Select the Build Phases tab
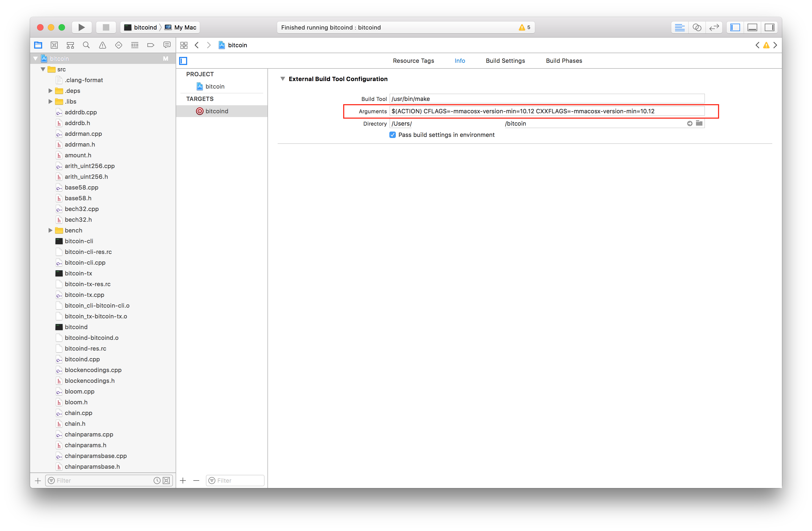The width and height of the screenshot is (812, 531). click(564, 60)
